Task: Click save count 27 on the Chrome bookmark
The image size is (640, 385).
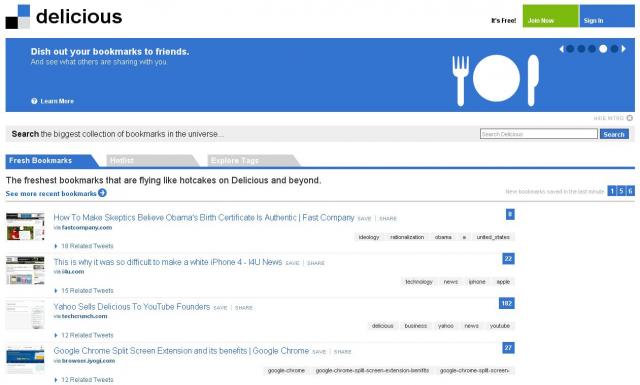Action: (508, 348)
